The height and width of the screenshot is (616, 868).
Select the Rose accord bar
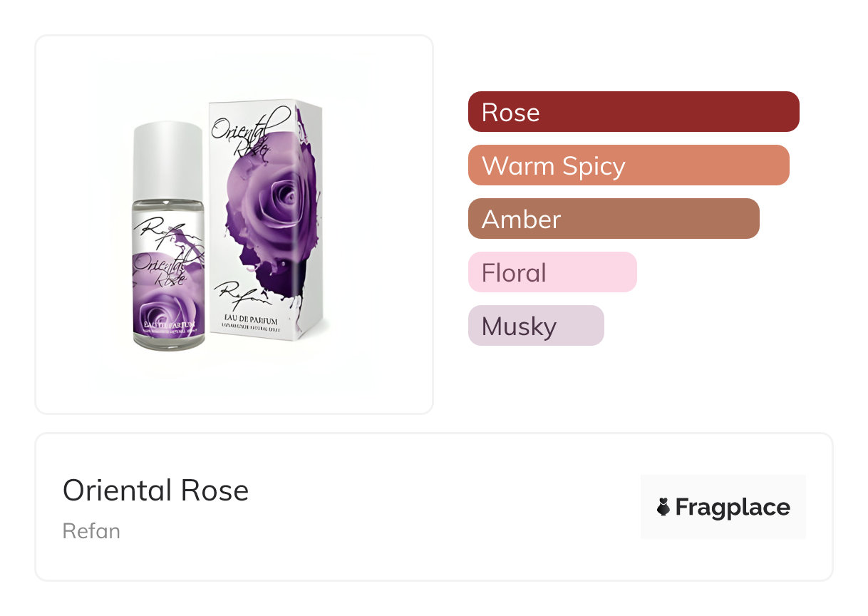(x=633, y=112)
